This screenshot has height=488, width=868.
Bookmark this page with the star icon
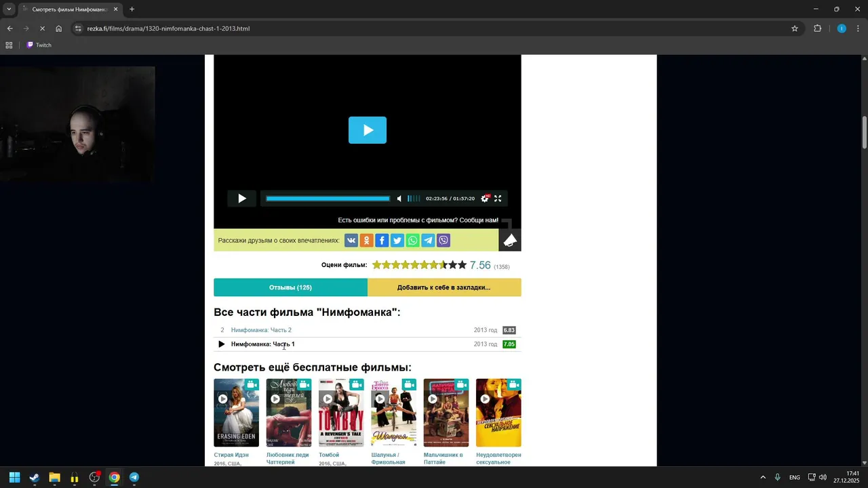[x=795, y=28]
